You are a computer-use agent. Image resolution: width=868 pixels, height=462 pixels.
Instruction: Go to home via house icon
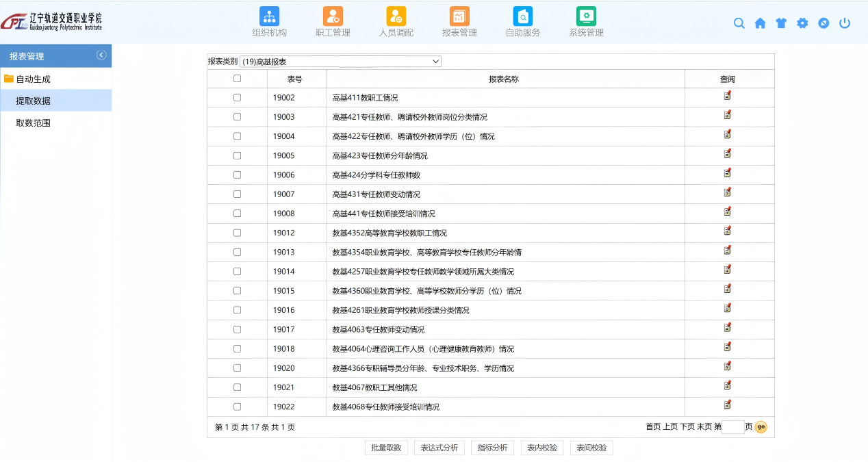760,23
